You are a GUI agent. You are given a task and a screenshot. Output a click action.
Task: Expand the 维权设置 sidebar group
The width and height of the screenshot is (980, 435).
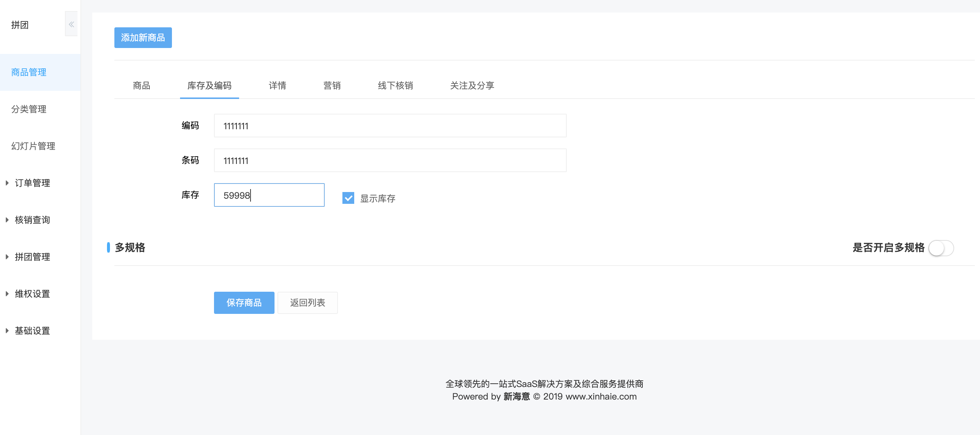32,294
